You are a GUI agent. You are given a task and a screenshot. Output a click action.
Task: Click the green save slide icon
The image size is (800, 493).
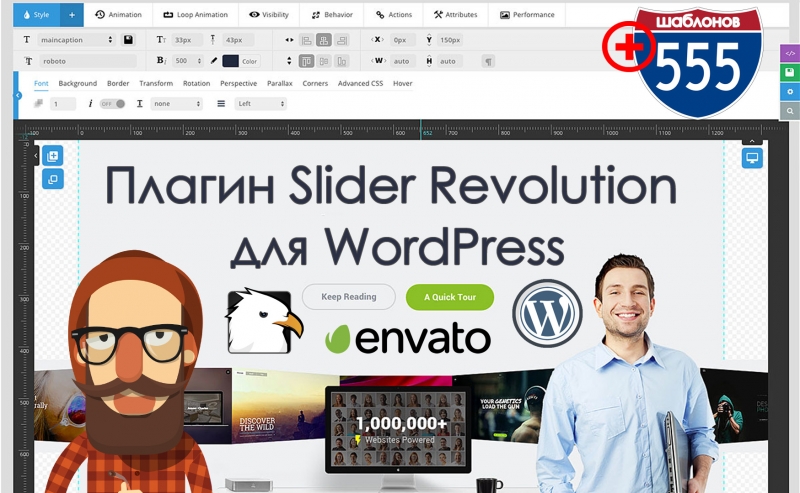[790, 72]
